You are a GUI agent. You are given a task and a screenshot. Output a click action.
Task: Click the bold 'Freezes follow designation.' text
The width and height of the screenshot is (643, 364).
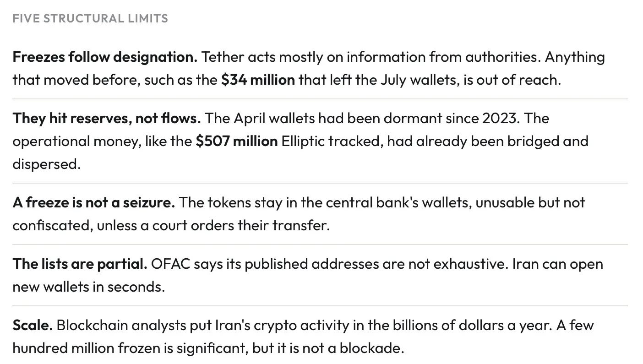pos(105,57)
